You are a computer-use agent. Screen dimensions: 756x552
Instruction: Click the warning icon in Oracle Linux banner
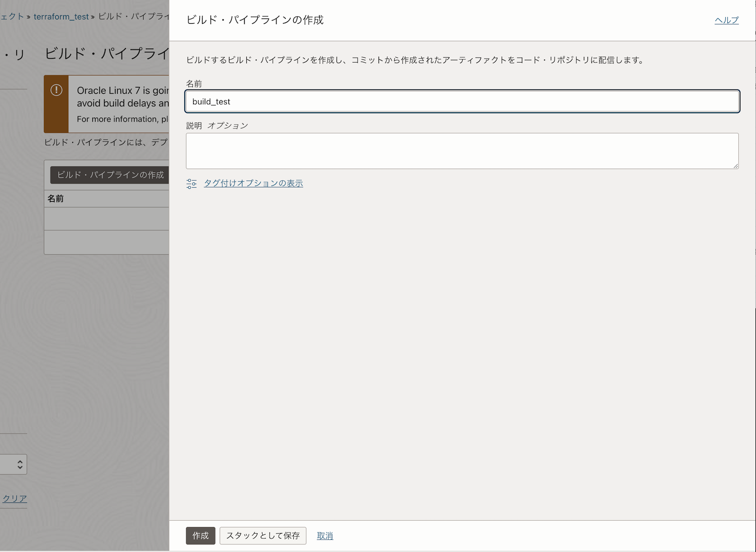56,90
